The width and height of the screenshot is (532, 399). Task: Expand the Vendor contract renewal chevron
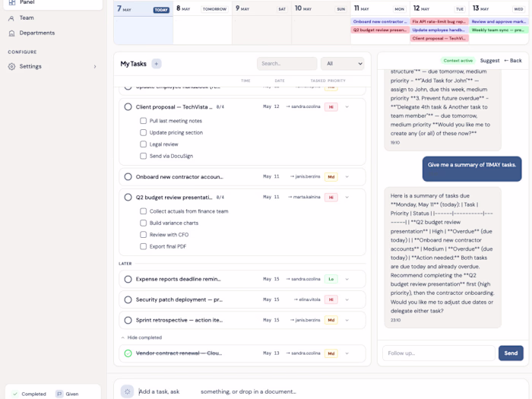(347, 353)
